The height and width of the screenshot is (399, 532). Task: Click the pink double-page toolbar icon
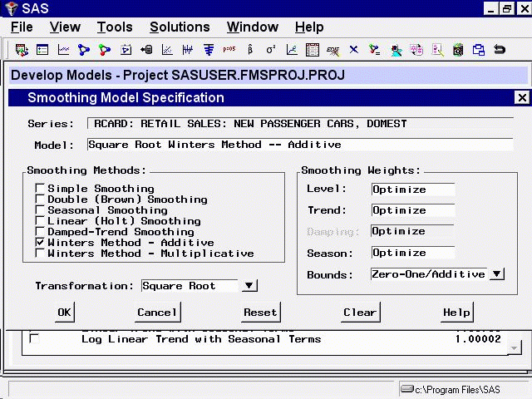(416, 50)
